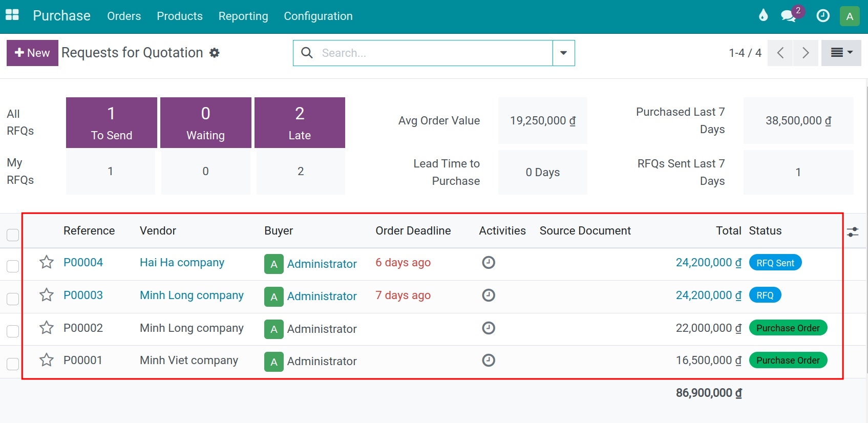Star the P00004 order as favorite

pos(47,262)
